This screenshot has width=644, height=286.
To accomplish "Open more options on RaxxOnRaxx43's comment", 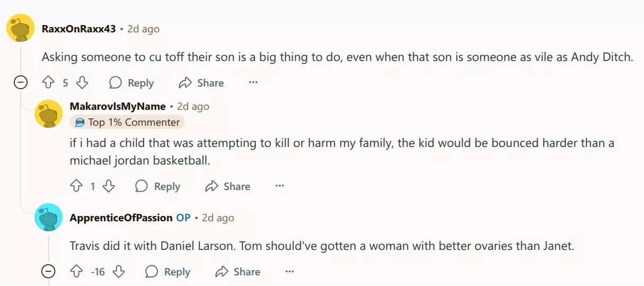I will (x=253, y=83).
